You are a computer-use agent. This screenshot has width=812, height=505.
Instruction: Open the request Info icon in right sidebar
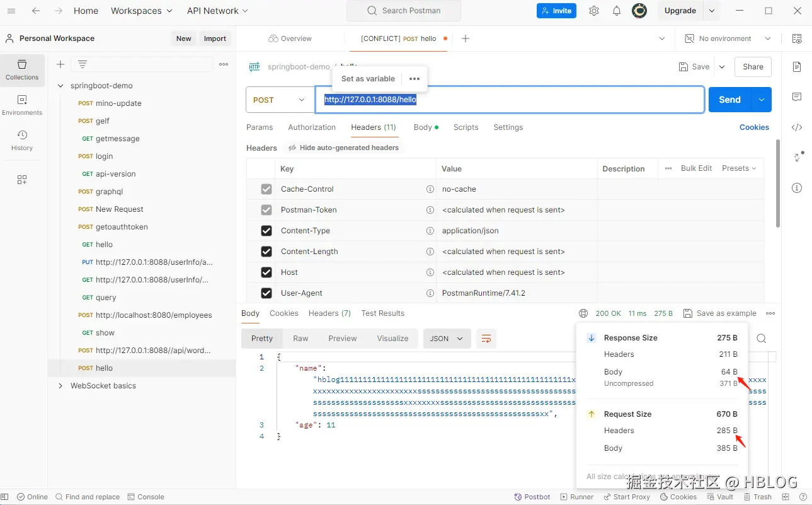[x=797, y=188]
